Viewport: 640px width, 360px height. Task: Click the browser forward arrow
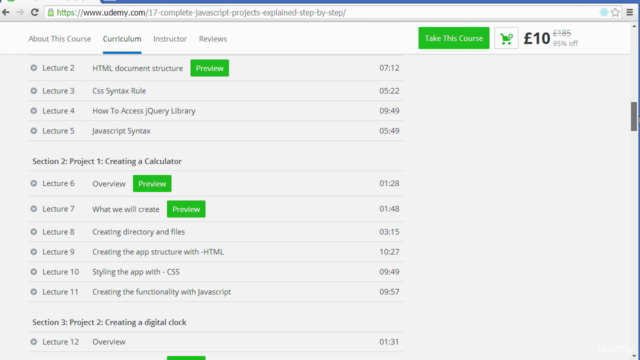pyautogui.click(x=20, y=13)
